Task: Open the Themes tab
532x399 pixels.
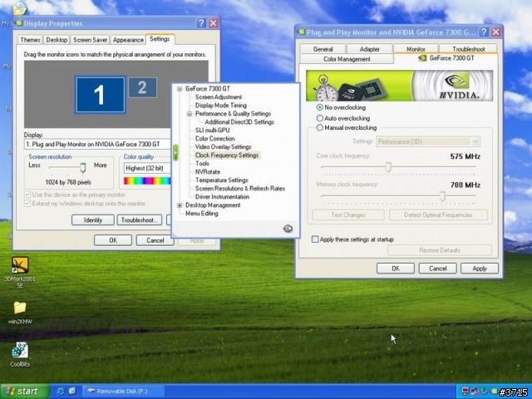Action: pos(30,40)
